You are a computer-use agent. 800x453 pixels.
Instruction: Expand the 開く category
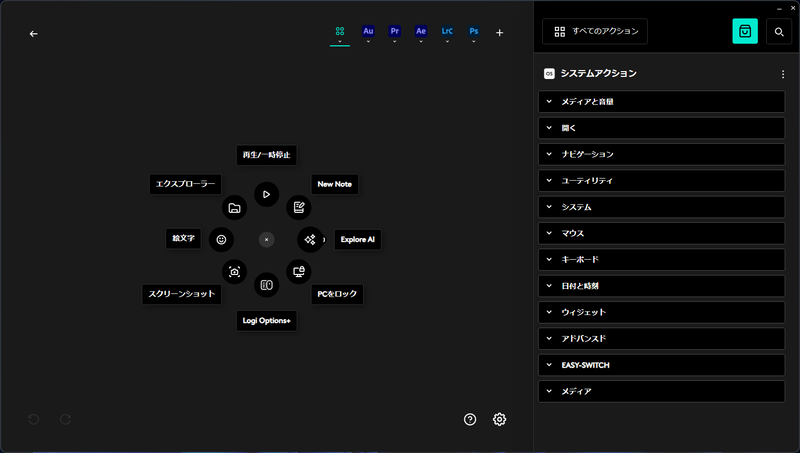[661, 128]
